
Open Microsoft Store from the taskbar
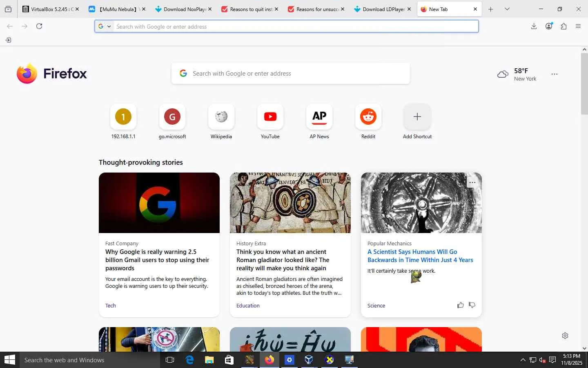coord(229,360)
